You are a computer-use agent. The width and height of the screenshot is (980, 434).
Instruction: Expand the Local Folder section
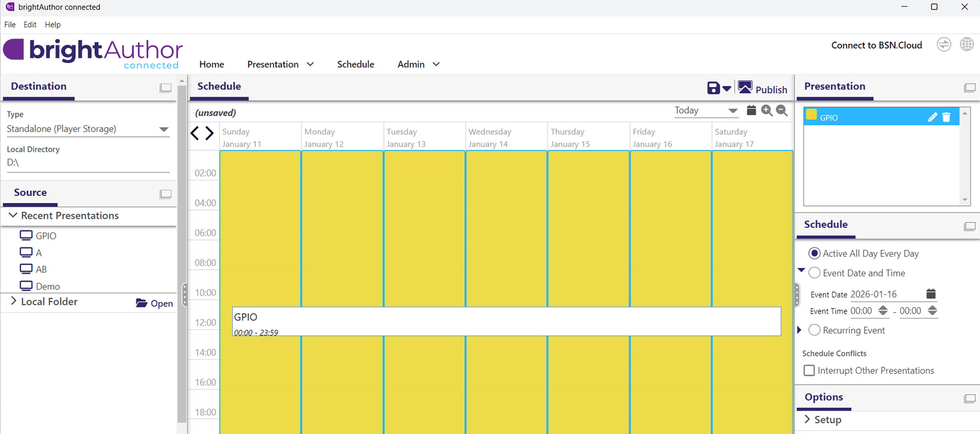[14, 301]
